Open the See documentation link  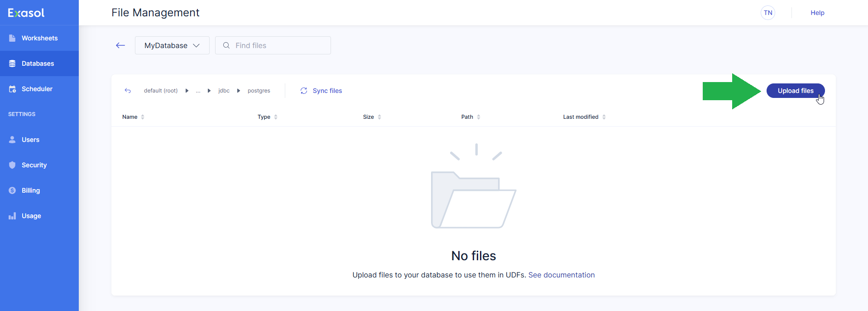561,275
